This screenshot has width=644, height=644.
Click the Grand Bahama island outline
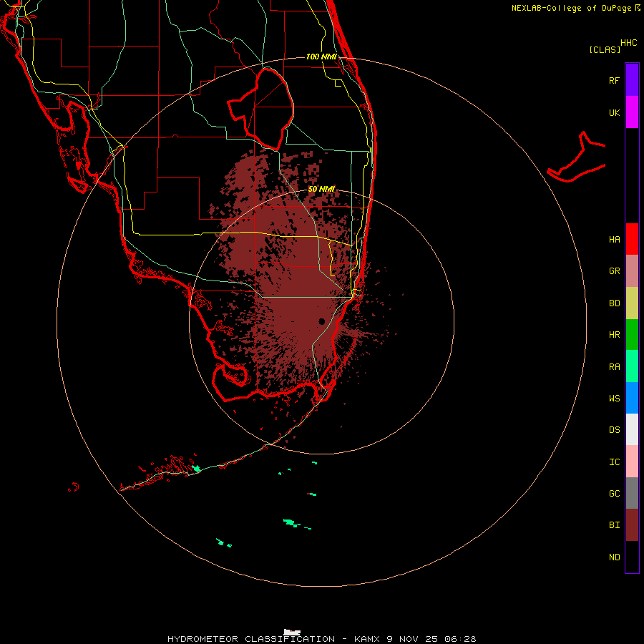point(576,158)
